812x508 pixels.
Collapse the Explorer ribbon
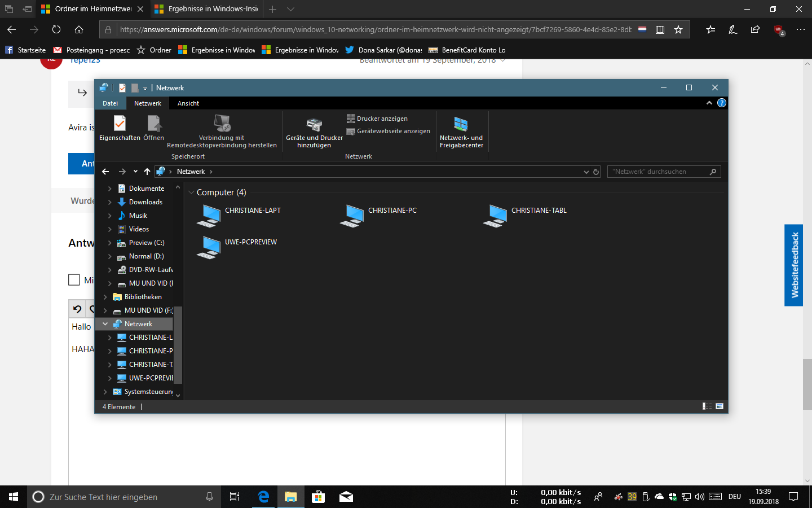709,103
